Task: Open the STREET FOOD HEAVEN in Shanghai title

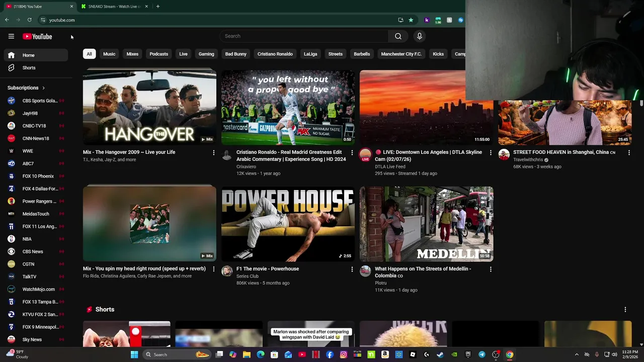Action: (x=564, y=152)
